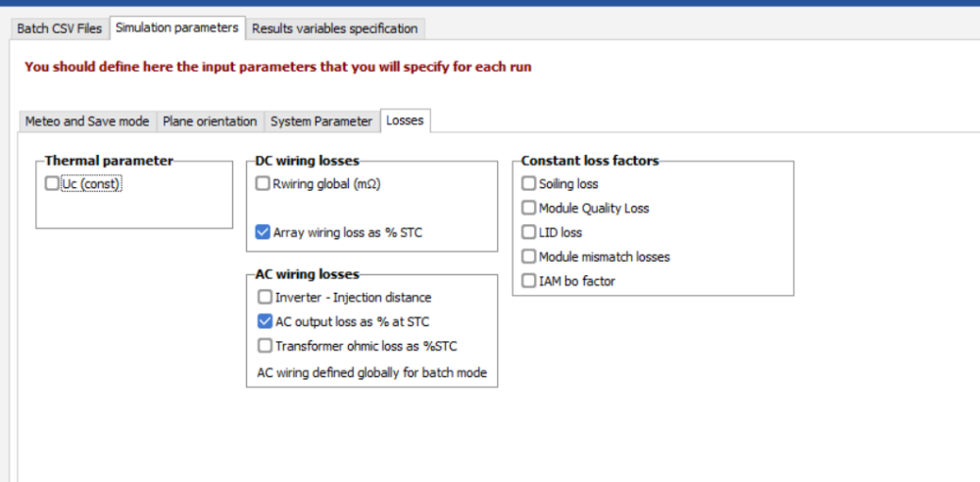Tick Transformer ohmic loss as %STC
Image resolution: width=980 pixels, height=482 pixels.
(x=265, y=346)
